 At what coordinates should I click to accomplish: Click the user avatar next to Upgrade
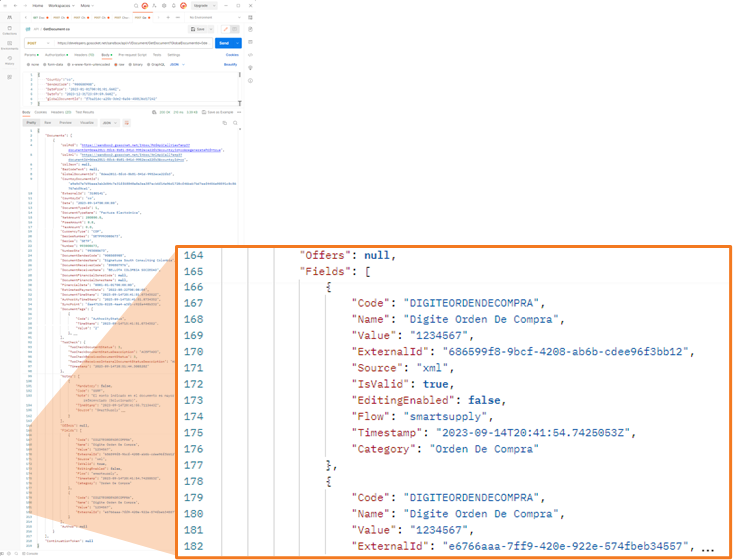pyautogui.click(x=183, y=6)
